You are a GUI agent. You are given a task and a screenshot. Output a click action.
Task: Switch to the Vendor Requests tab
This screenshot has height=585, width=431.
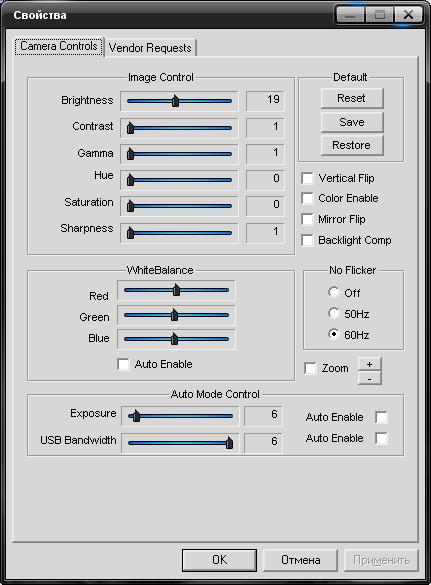[x=150, y=48]
